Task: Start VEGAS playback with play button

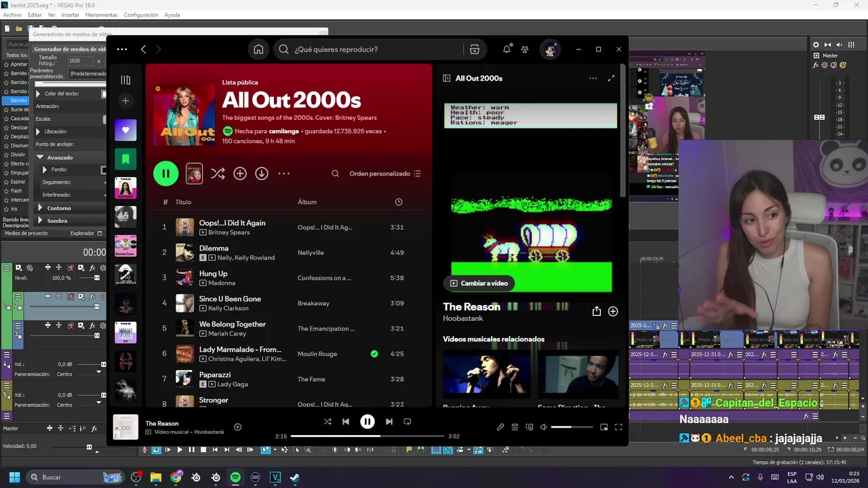Action: pyautogui.click(x=180, y=449)
